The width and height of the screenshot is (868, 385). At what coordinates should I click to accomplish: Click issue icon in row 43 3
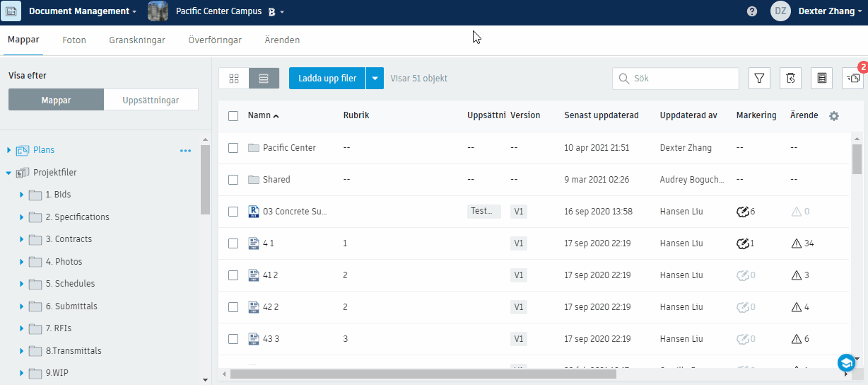coord(796,339)
